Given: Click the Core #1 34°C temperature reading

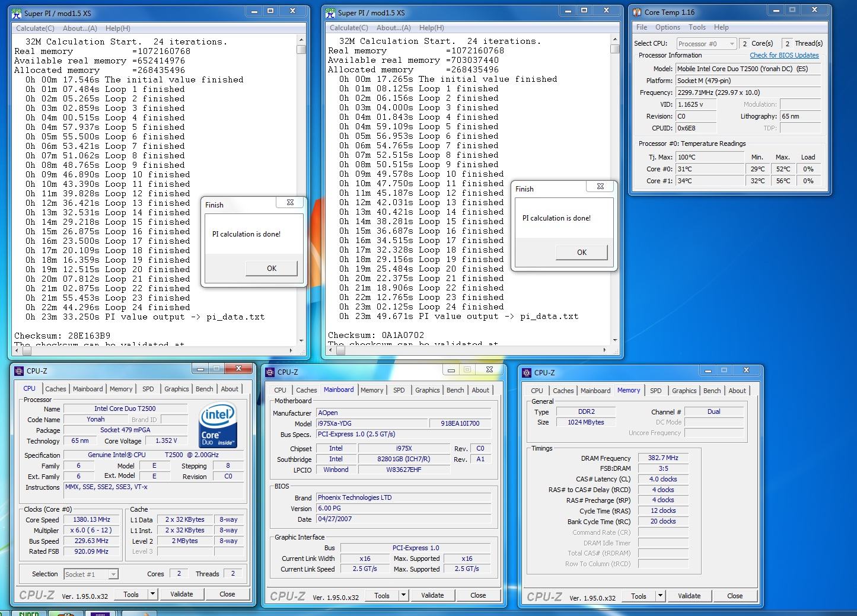Looking at the screenshot, I should point(710,181).
